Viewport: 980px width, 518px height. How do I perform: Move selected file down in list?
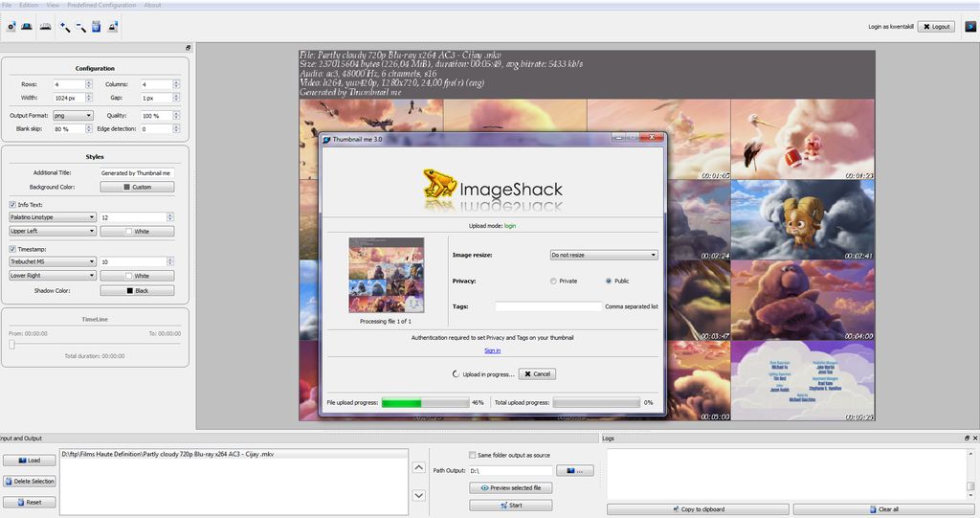click(419, 495)
